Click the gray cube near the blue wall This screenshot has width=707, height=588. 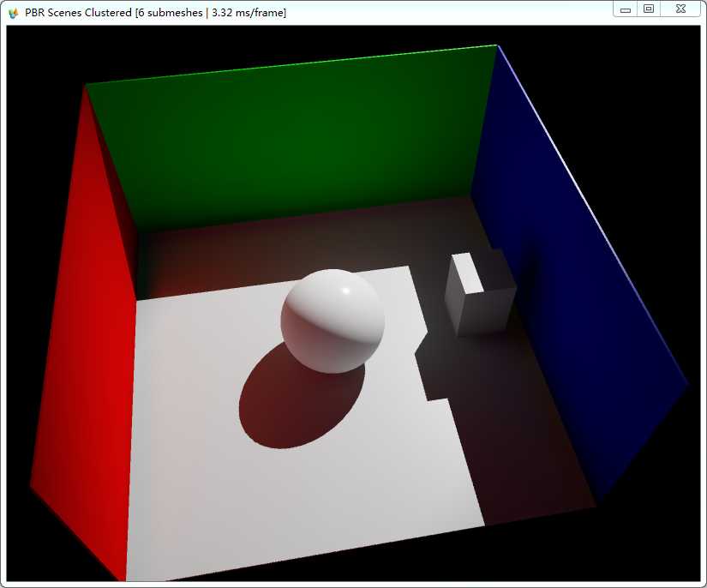tap(480, 293)
